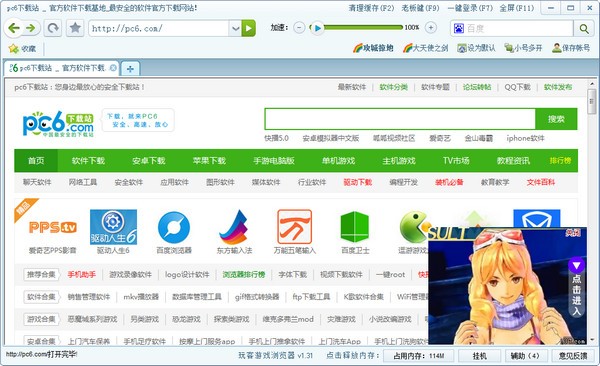
Task: Bookmark the page with the star icon
Action: click(75, 28)
